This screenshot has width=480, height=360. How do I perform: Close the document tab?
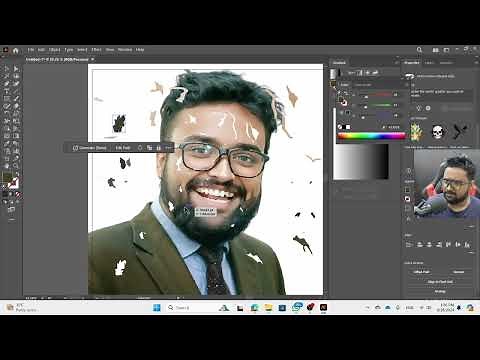93,59
